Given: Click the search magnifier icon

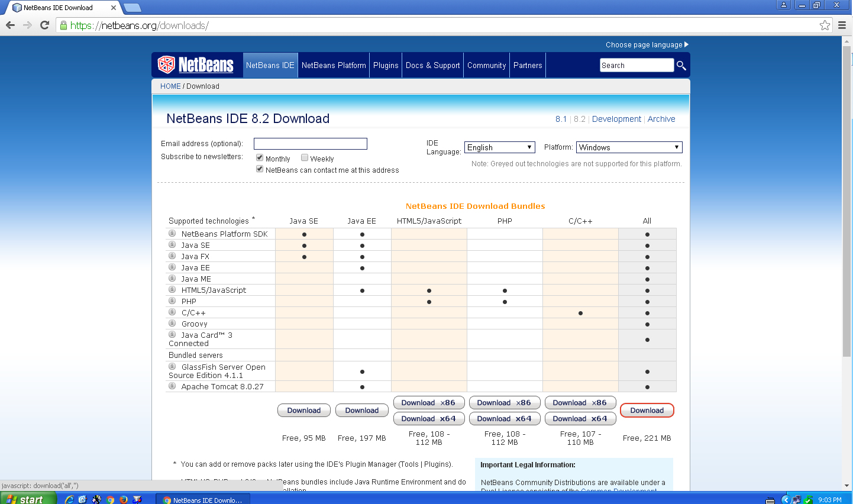Looking at the screenshot, I should pos(681,66).
